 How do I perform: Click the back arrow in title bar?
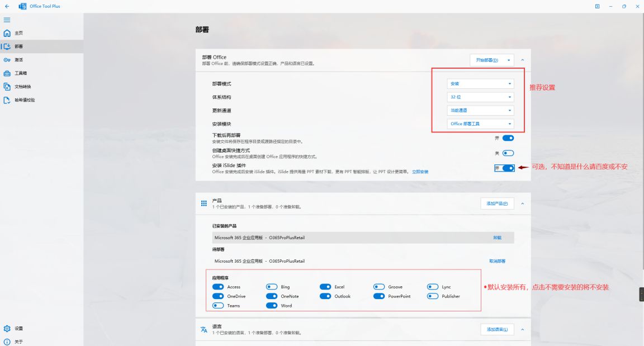click(7, 6)
